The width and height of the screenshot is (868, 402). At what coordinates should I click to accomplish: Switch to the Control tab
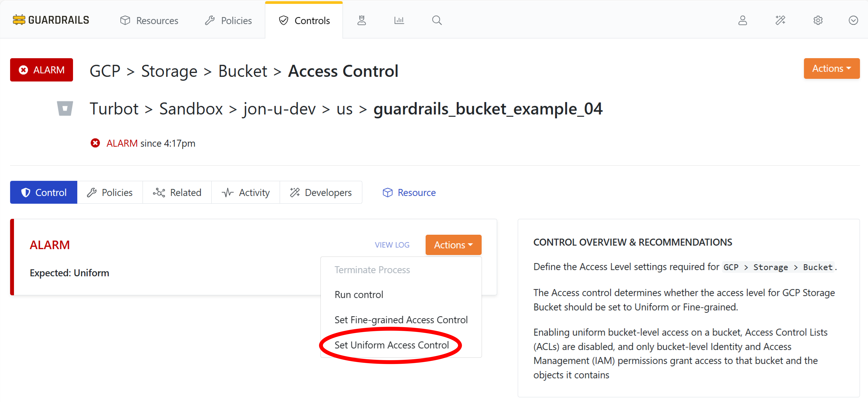[43, 192]
